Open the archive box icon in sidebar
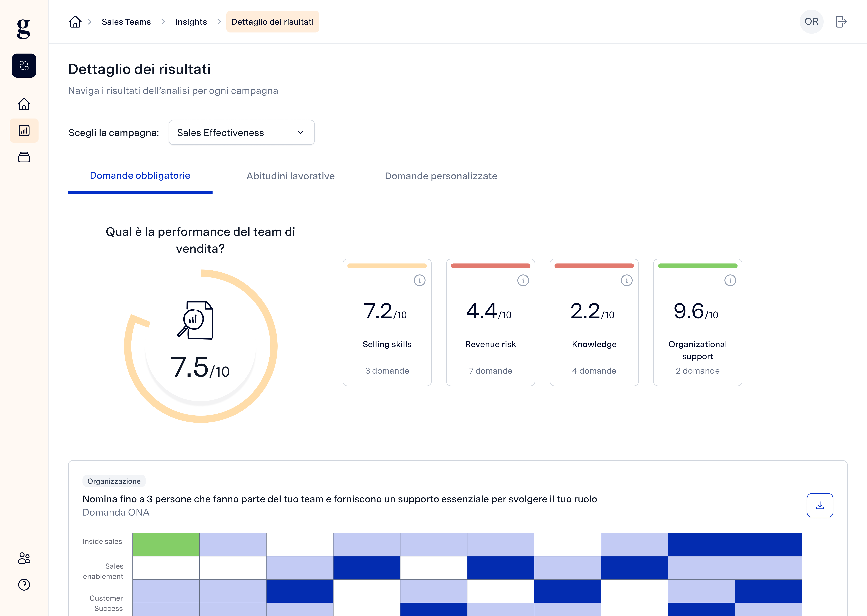The image size is (867, 616). [x=24, y=157]
